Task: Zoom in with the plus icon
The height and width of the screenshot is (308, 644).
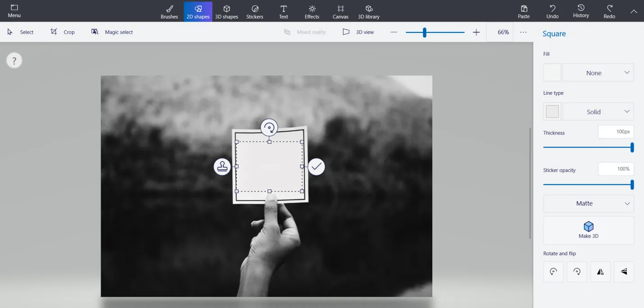Action: pos(476,32)
